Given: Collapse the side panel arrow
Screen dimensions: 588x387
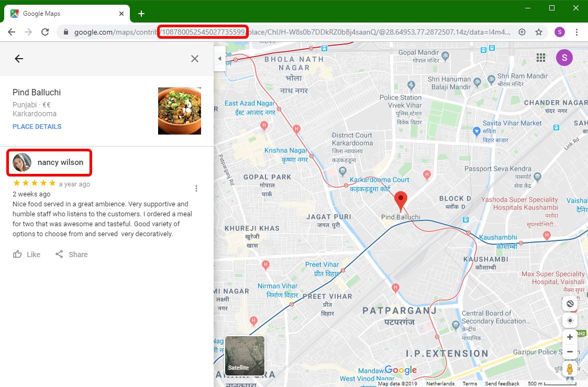Looking at the screenshot, I should [x=220, y=59].
